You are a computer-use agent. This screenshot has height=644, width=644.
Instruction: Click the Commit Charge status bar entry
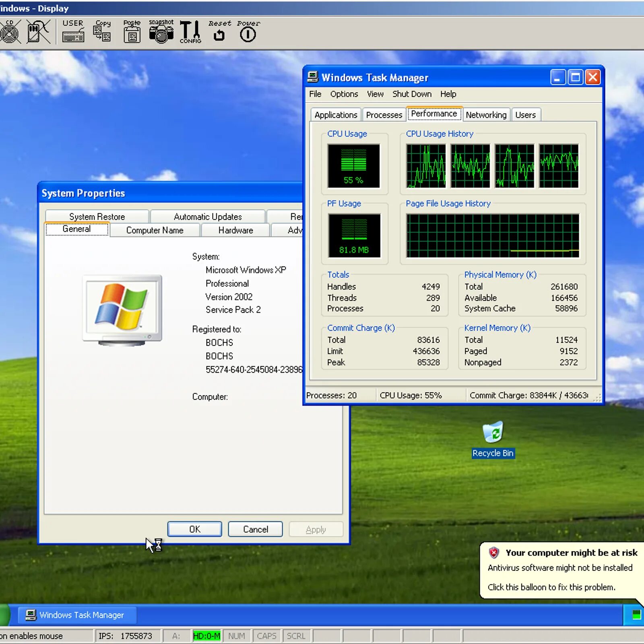click(529, 395)
